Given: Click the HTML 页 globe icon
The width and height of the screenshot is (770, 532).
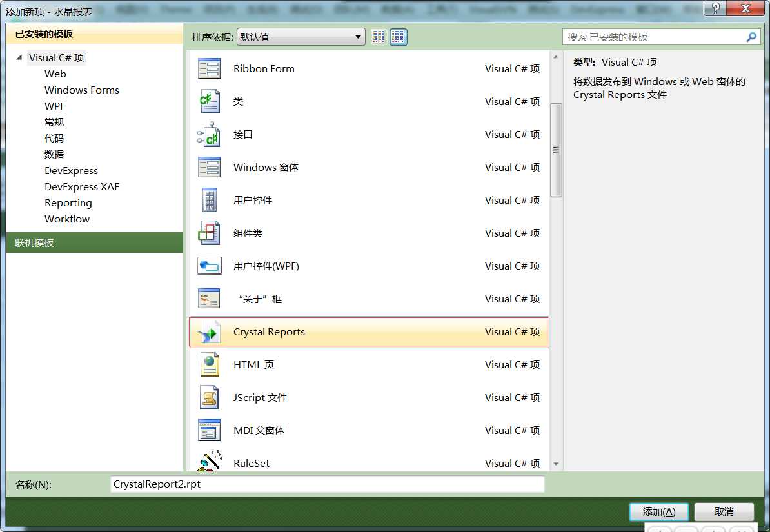Looking at the screenshot, I should pyautogui.click(x=210, y=364).
